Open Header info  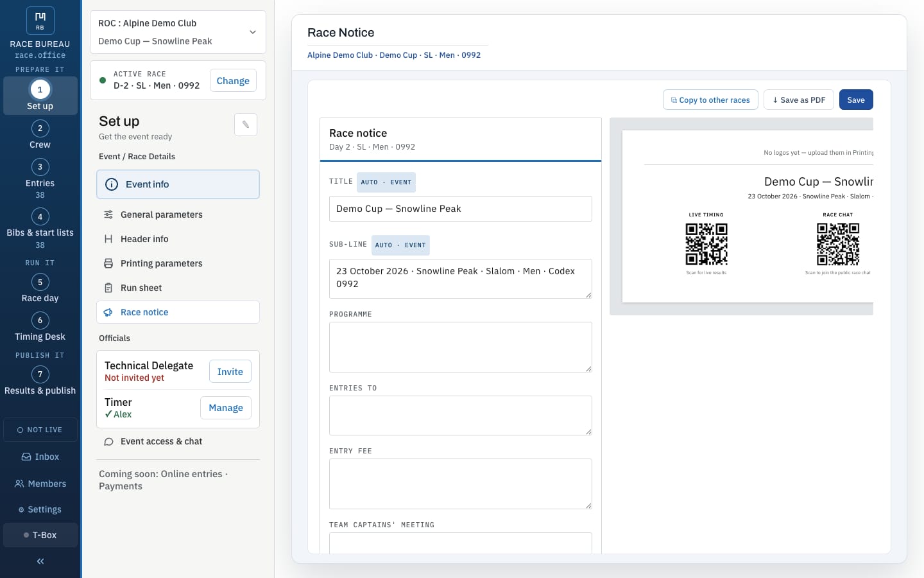coord(178,239)
